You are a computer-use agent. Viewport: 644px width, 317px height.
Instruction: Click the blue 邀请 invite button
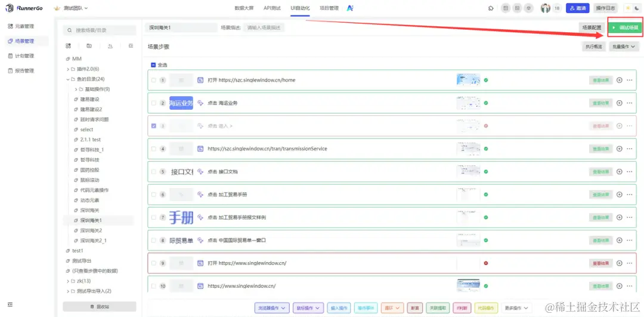coord(577,8)
